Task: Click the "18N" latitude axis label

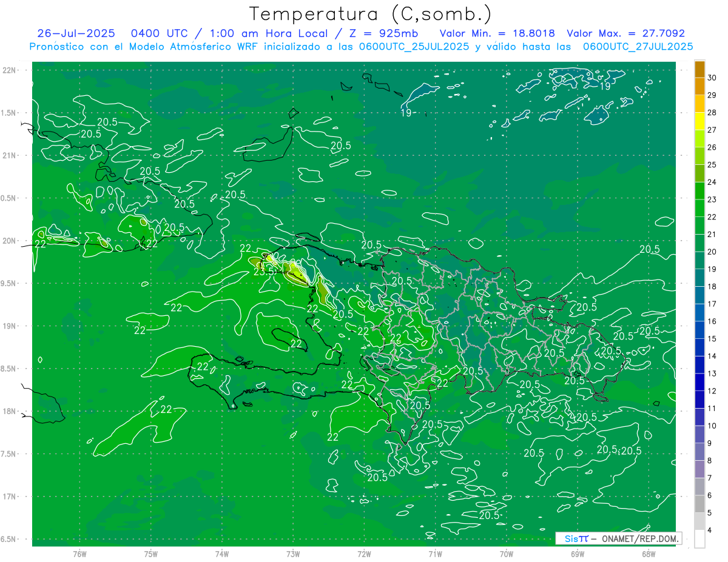Action: [x=10, y=411]
